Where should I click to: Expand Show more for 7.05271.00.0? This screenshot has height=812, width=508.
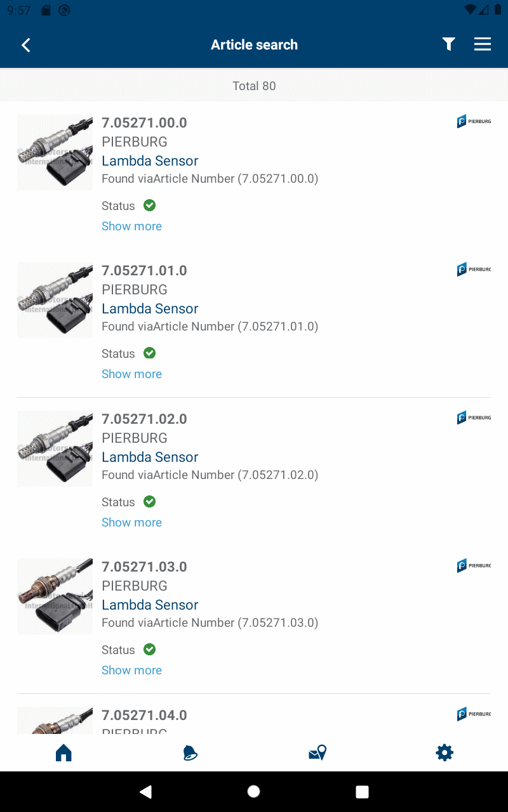click(x=131, y=226)
